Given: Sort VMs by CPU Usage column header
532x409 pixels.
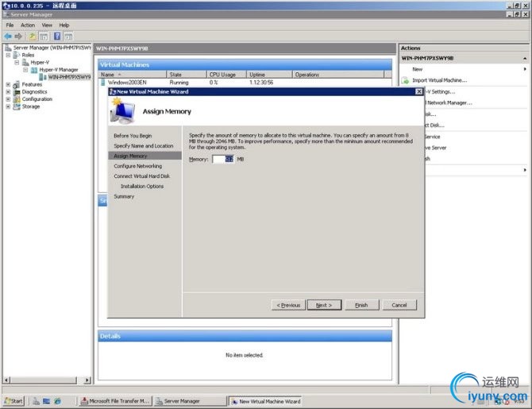Looking at the screenshot, I should [226, 75].
